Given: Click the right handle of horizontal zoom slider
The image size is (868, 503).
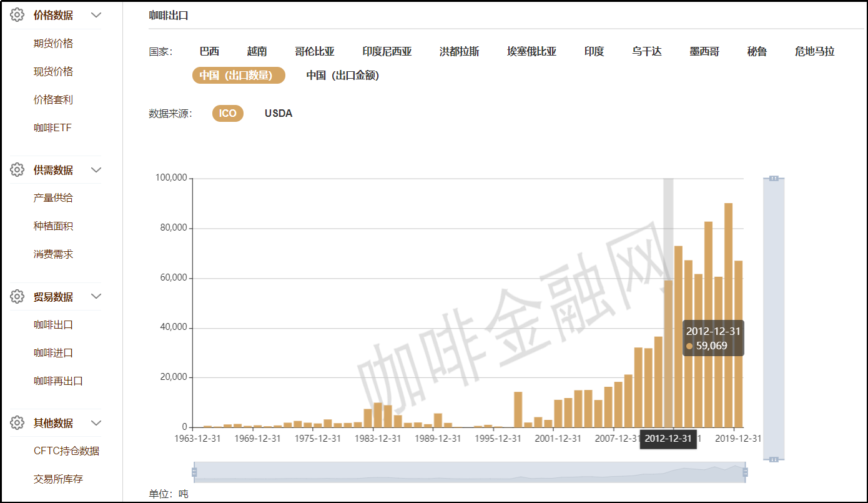Looking at the screenshot, I should pos(745,472).
